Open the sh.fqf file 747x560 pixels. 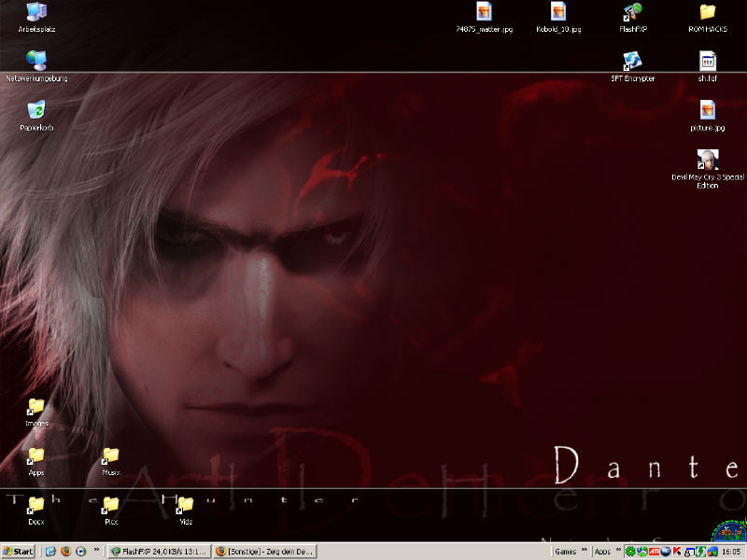[708, 65]
